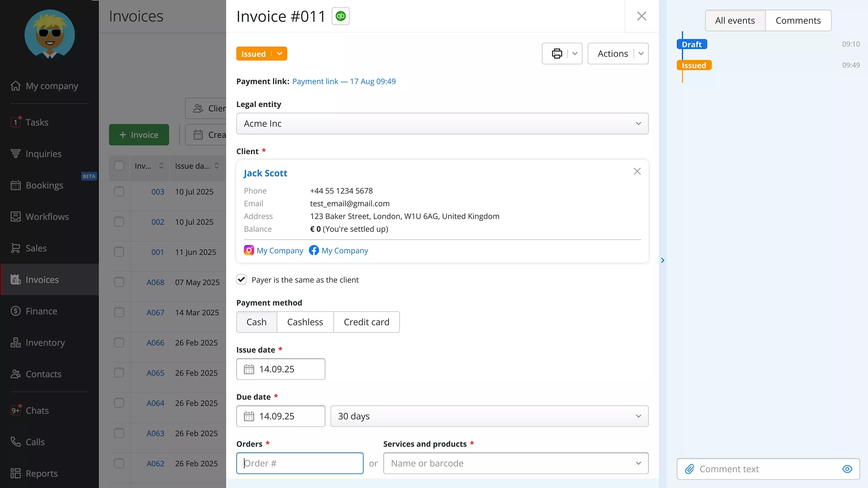Screen dimensions: 868x488
Task: Open Reports from the sidebar
Action: pyautogui.click(x=42, y=473)
